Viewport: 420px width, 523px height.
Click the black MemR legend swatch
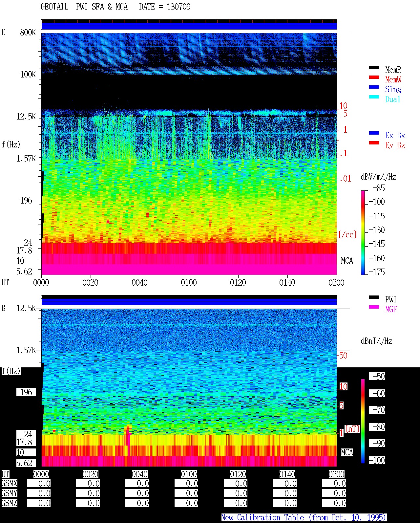[x=374, y=67]
